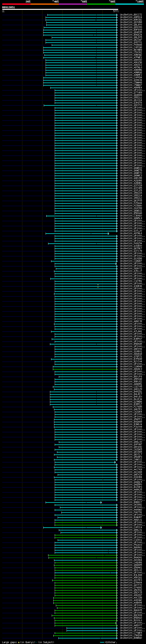This screenshot has width=146, height=644.
Task: Select the UniRef100_C5KEH9 label
Action: point(131,635)
